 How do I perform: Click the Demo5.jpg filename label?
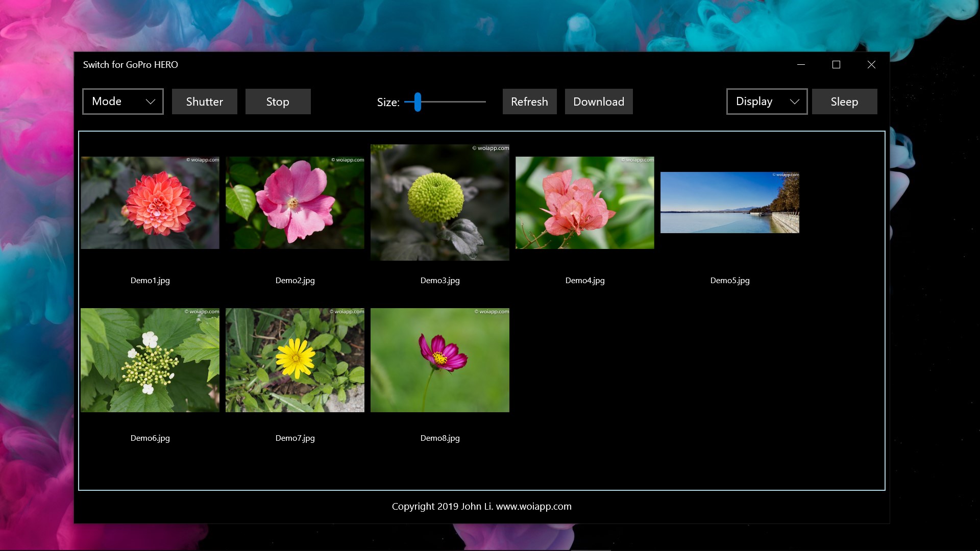pyautogui.click(x=730, y=281)
